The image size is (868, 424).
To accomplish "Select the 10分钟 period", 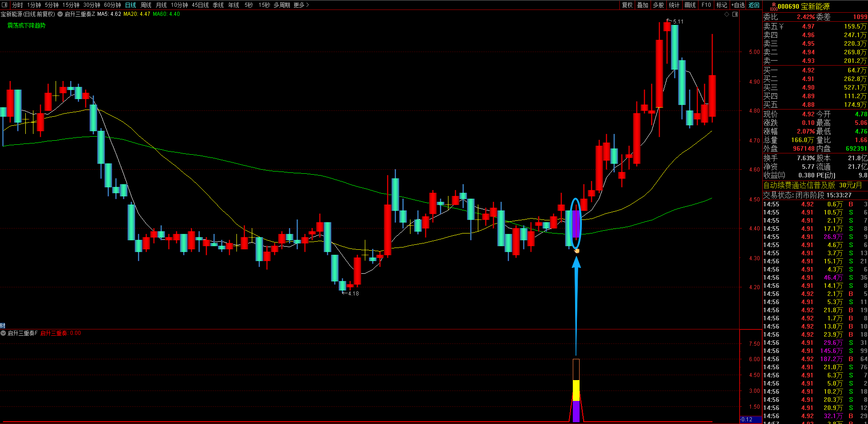I will (x=179, y=5).
